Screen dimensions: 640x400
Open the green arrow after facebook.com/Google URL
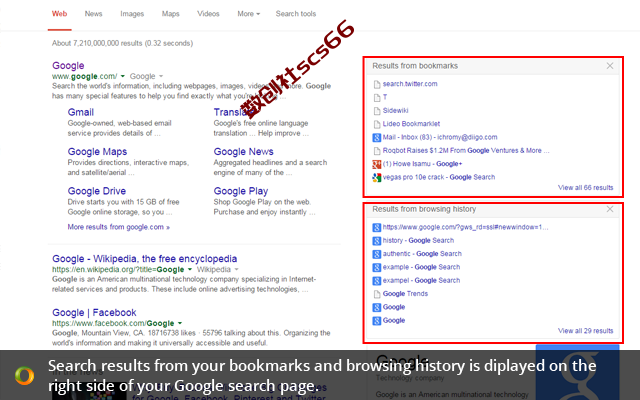pos(180,323)
